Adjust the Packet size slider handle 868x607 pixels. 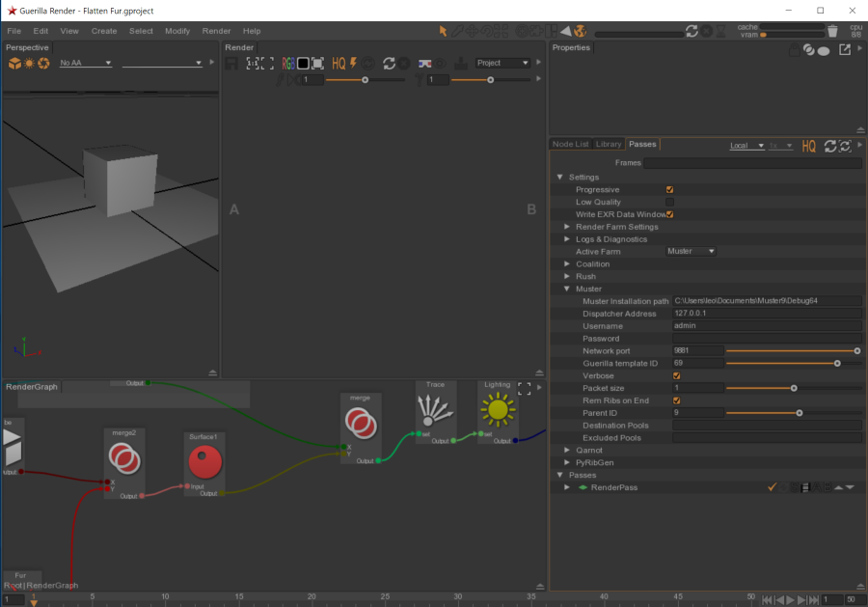794,388
